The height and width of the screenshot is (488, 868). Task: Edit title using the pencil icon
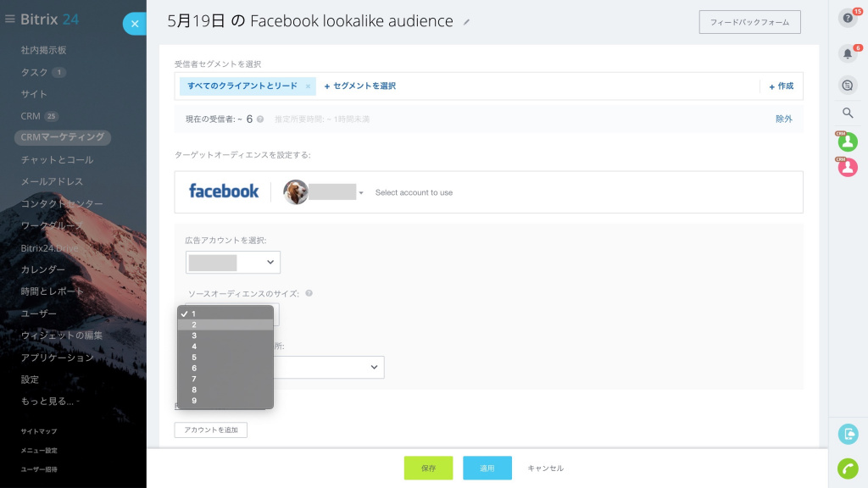pyautogui.click(x=467, y=22)
